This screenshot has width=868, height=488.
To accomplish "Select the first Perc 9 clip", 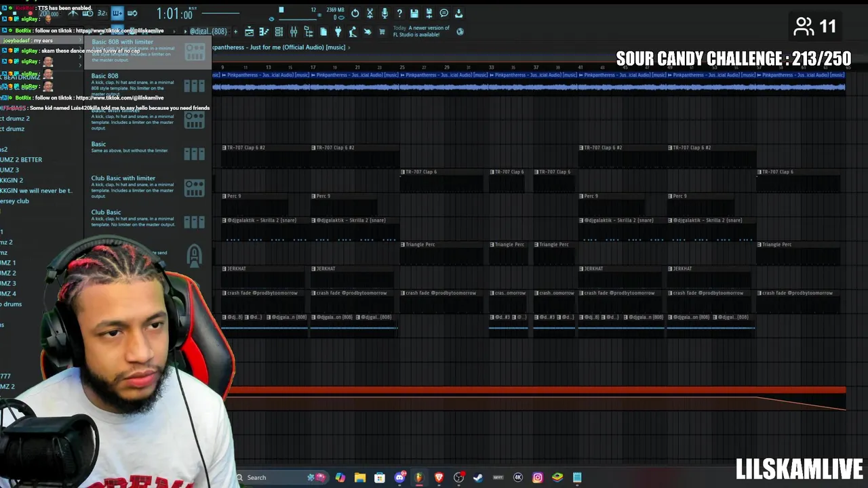I will (256, 204).
